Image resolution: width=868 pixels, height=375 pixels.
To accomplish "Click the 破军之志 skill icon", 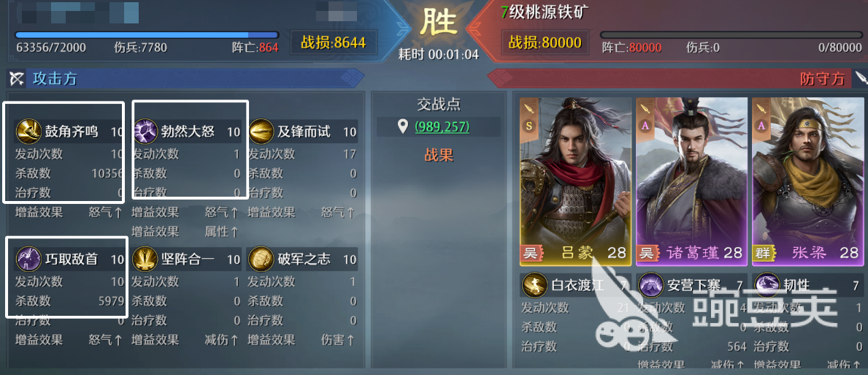I will point(260,259).
